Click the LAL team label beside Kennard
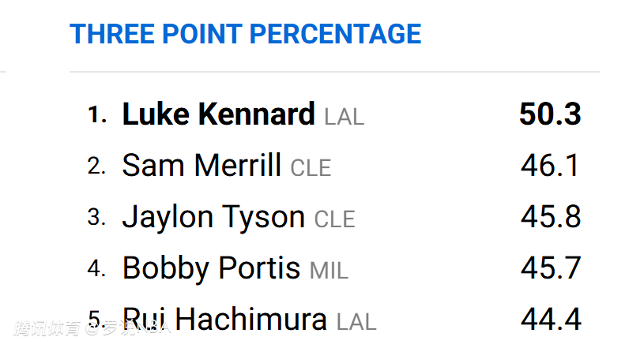This screenshot has height=348, width=644. (345, 118)
